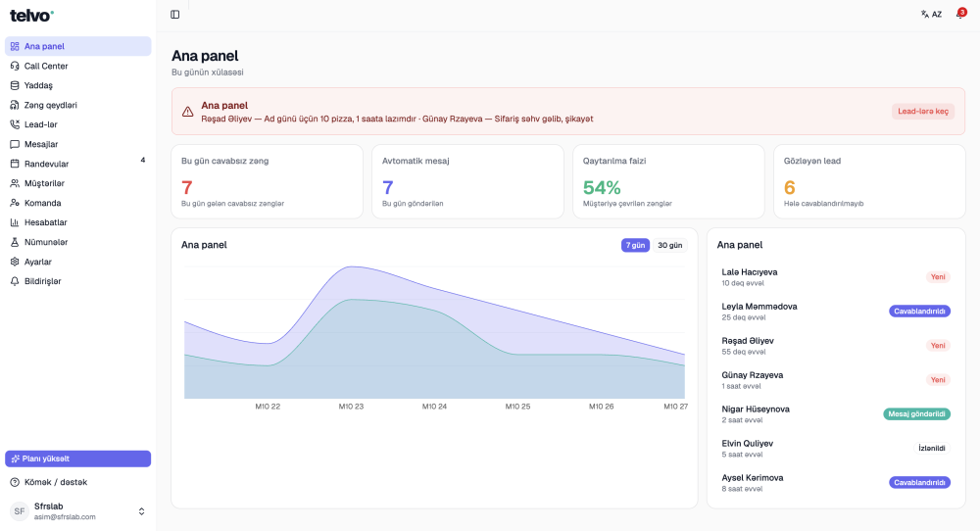Open Mesajlar menu item
Image resolution: width=980 pixels, height=531 pixels.
click(78, 144)
